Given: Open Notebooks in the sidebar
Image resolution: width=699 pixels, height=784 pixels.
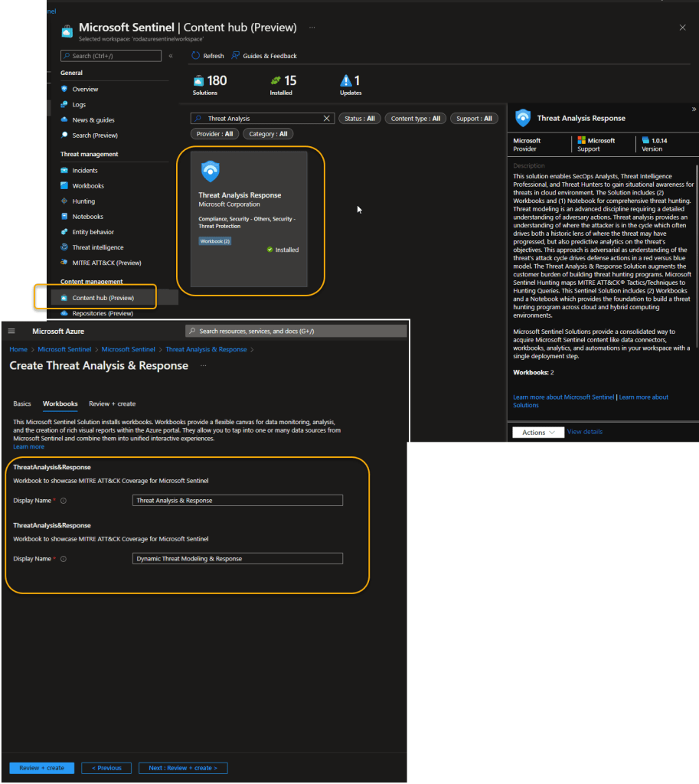Looking at the screenshot, I should click(x=87, y=217).
